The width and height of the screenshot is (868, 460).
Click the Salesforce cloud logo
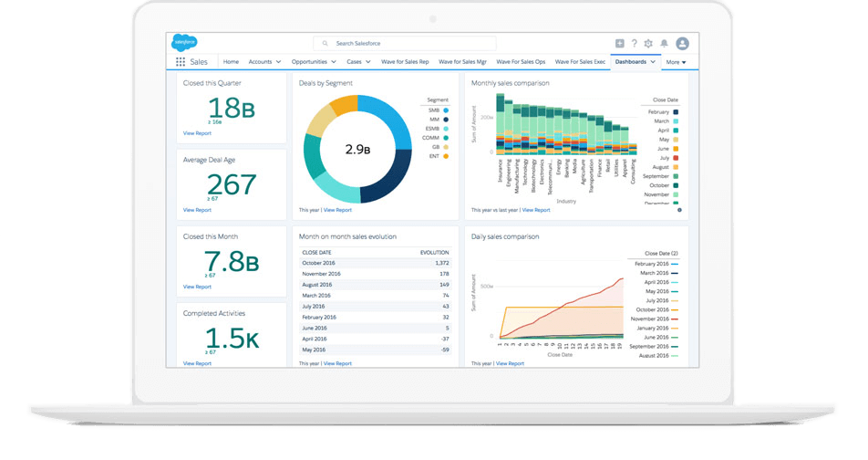click(x=185, y=43)
